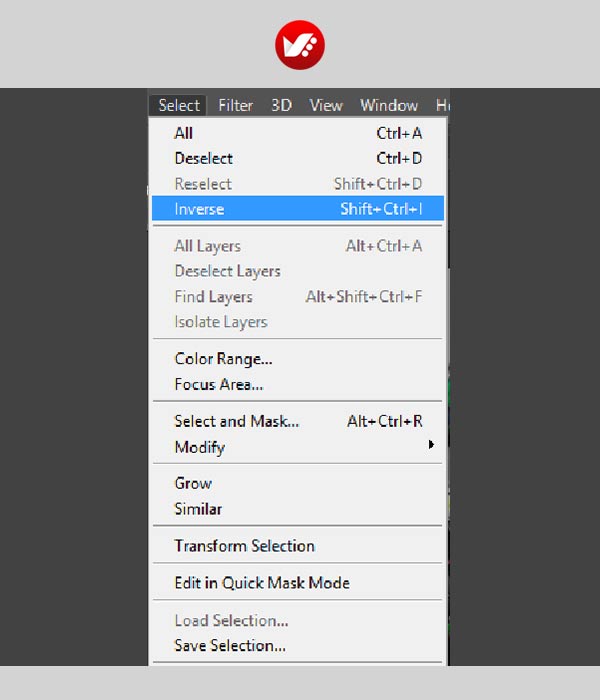Open the View menu
Viewport: 600px width, 700px height.
(326, 105)
